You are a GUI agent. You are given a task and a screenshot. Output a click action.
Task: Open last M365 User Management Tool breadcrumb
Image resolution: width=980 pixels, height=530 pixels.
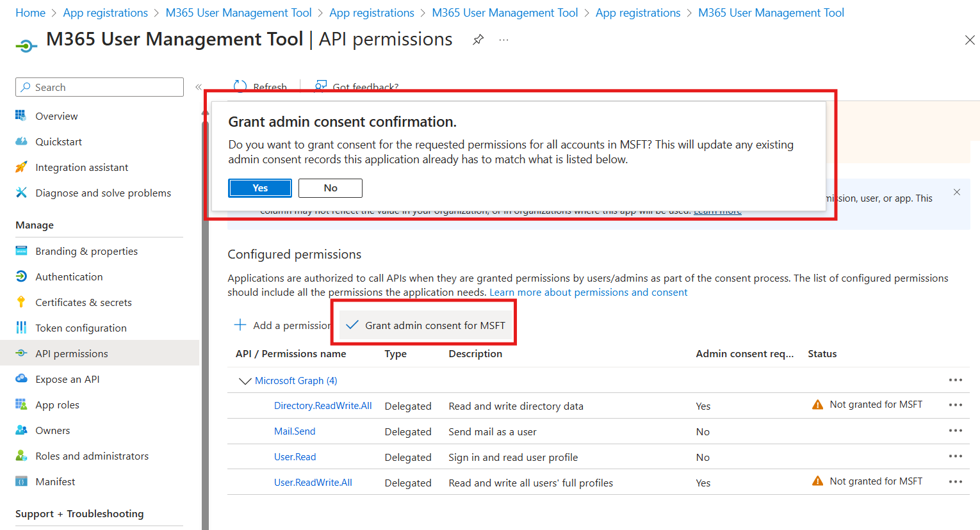coord(771,13)
